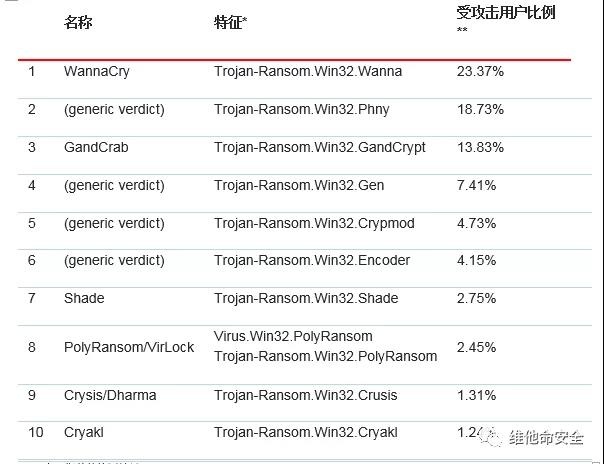Click the PolyRansom/VirLock name cell
The height and width of the screenshot is (464, 604).
(x=129, y=347)
